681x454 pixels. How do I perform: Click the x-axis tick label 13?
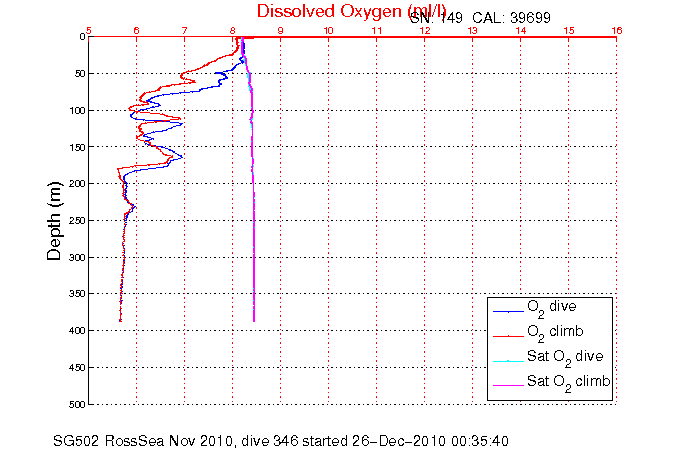[473, 30]
